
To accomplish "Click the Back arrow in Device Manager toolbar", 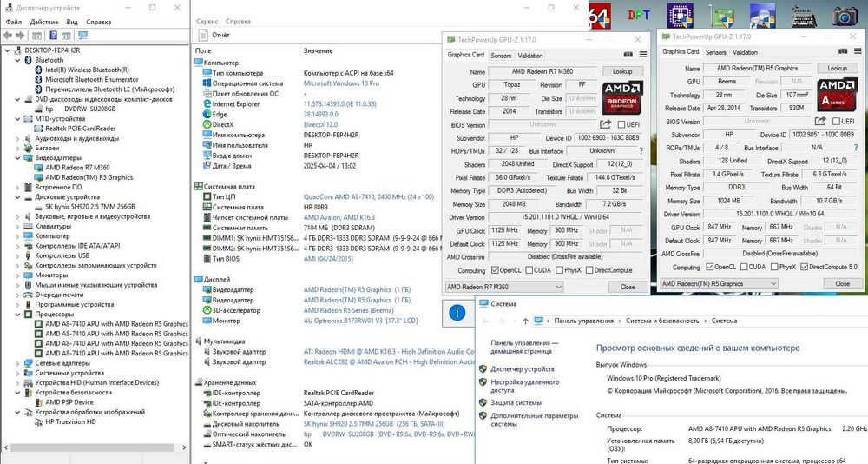I will 8,36.
